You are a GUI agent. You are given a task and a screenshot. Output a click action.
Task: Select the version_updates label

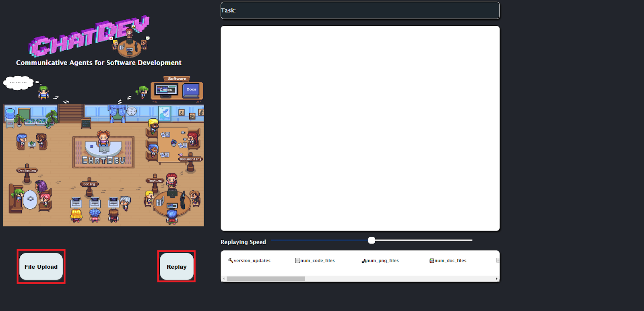(x=252, y=261)
